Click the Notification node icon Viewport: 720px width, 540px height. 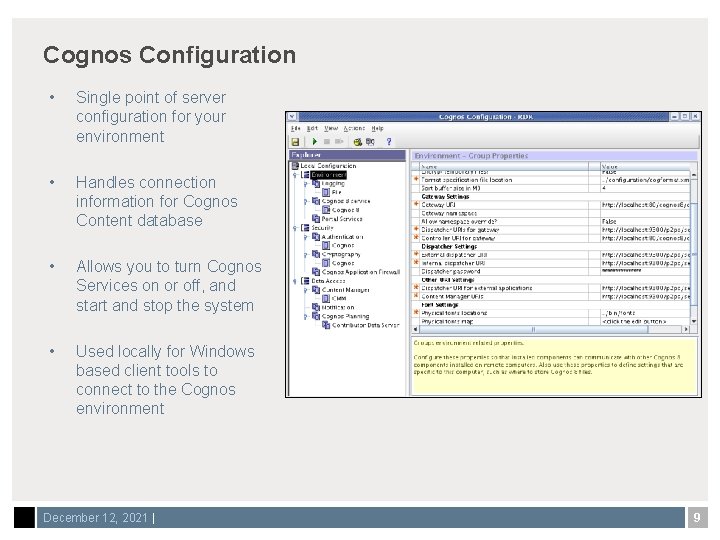tap(316, 307)
